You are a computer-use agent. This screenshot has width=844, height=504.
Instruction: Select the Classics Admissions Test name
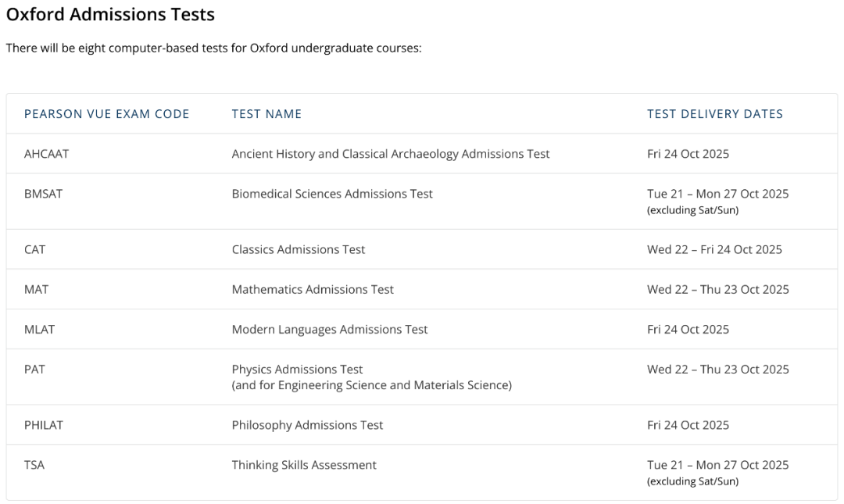click(x=299, y=249)
